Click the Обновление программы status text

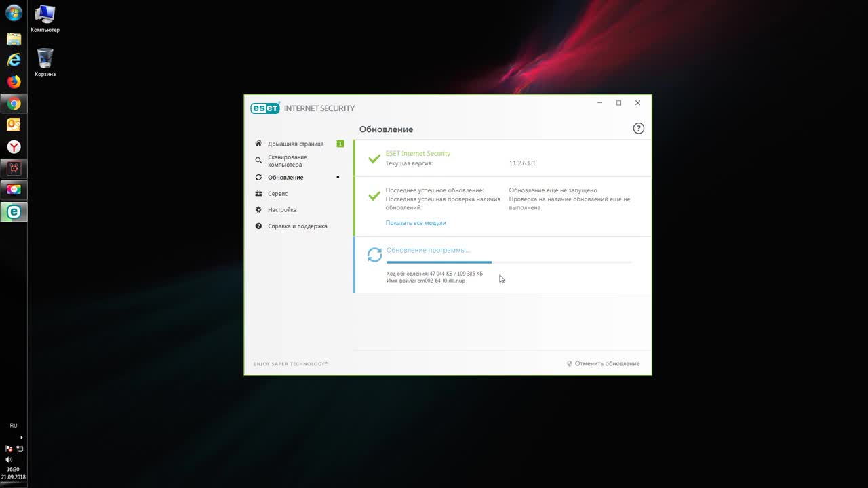[428, 251]
